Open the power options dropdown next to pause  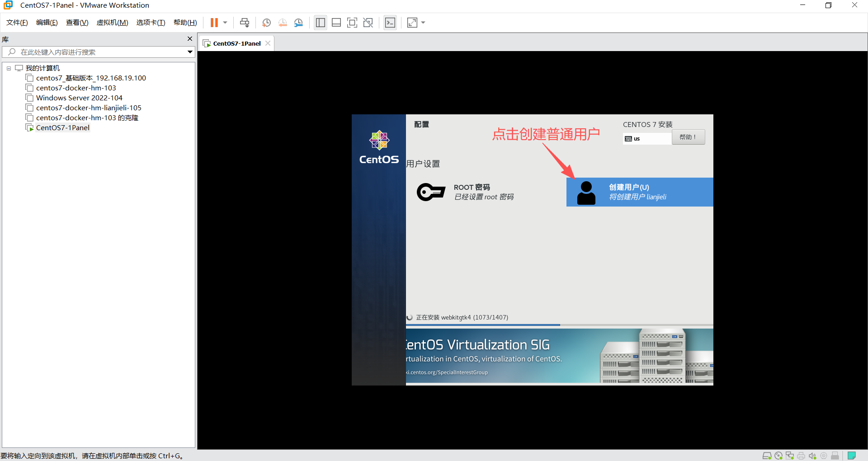coord(225,23)
